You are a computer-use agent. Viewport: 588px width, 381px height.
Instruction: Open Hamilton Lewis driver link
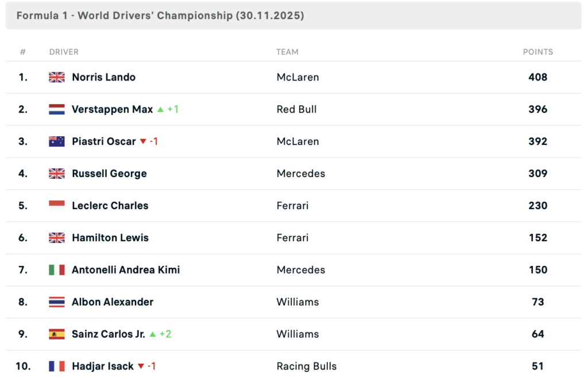click(110, 238)
